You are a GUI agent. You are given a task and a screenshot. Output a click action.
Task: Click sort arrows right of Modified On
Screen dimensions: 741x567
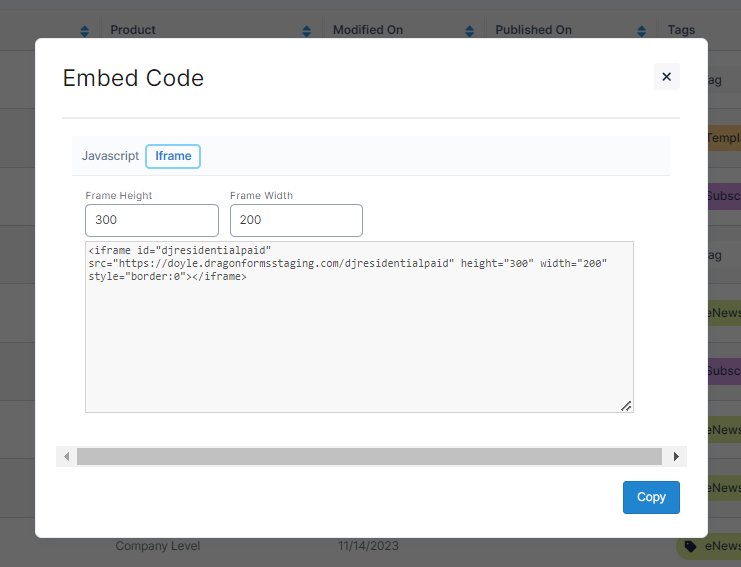[469, 31]
